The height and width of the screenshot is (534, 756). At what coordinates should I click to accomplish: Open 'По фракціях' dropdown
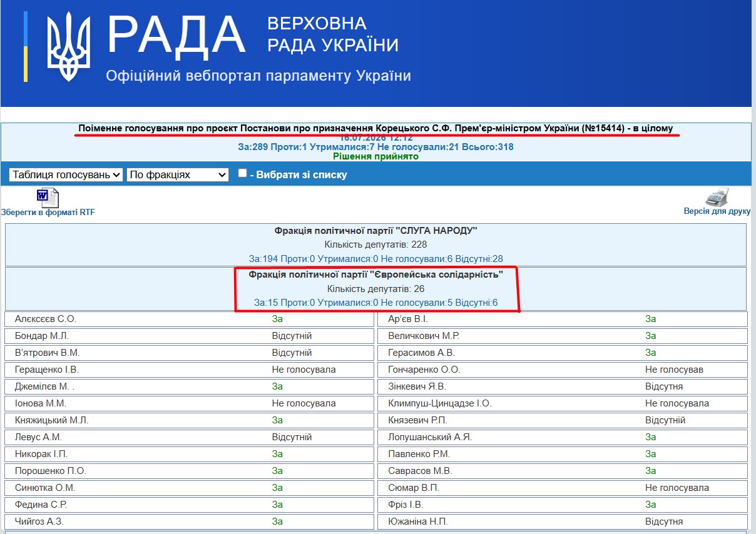coord(178,175)
